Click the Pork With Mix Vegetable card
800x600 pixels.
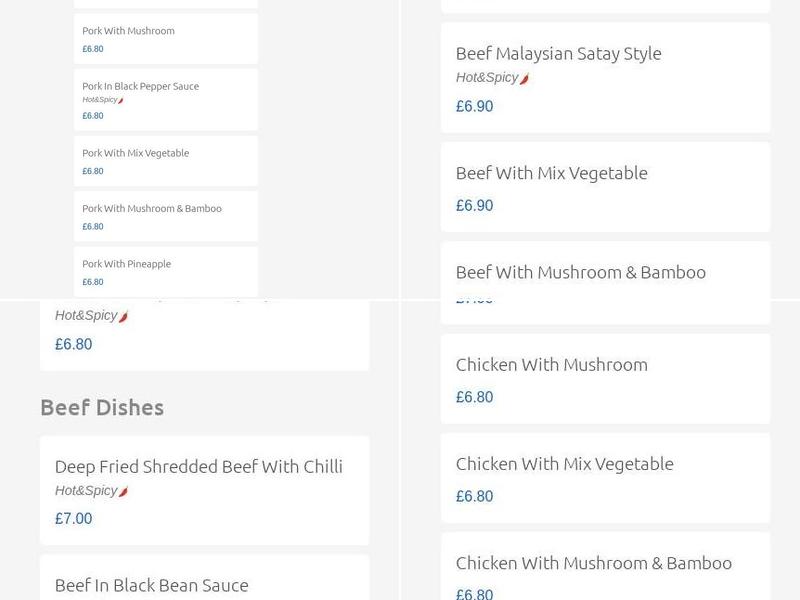pos(134,153)
